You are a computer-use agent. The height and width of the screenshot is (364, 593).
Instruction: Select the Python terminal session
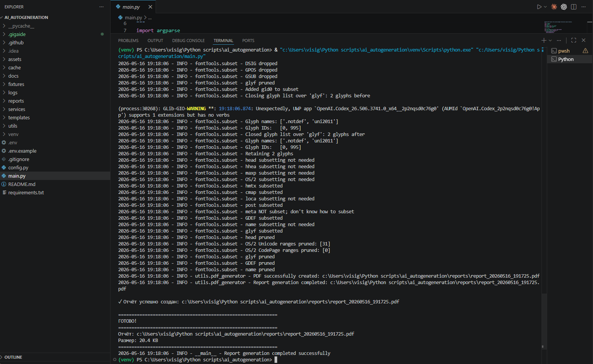click(x=570, y=59)
